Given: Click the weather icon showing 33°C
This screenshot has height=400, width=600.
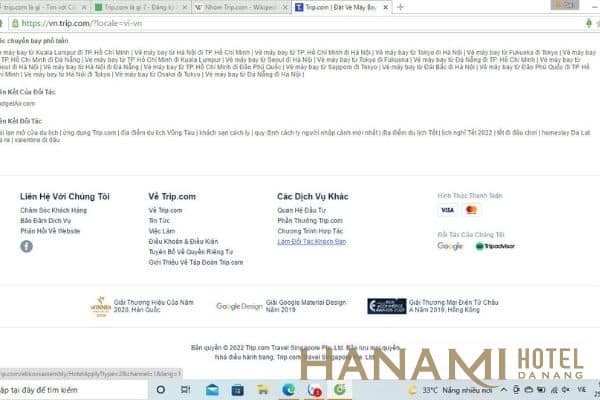Looking at the screenshot, I should click(412, 390).
